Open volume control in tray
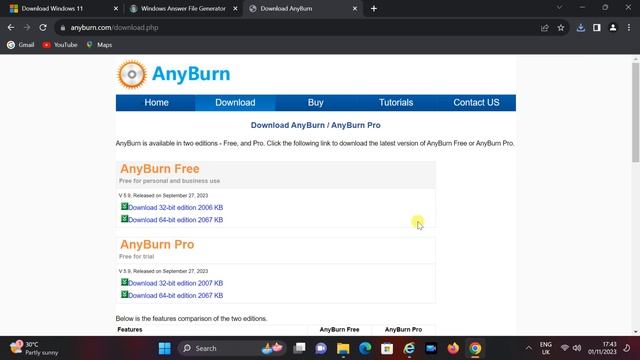640x360 pixels. pos(577,348)
